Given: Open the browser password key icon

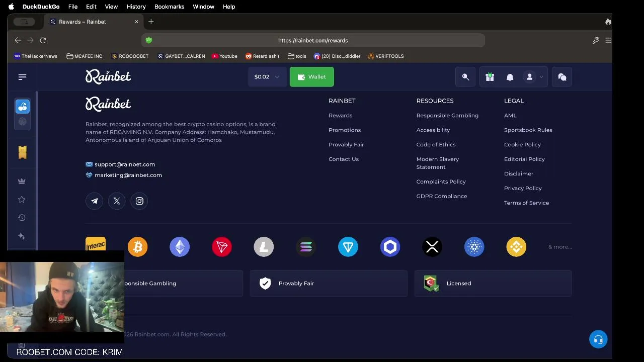Looking at the screenshot, I should tap(596, 40).
